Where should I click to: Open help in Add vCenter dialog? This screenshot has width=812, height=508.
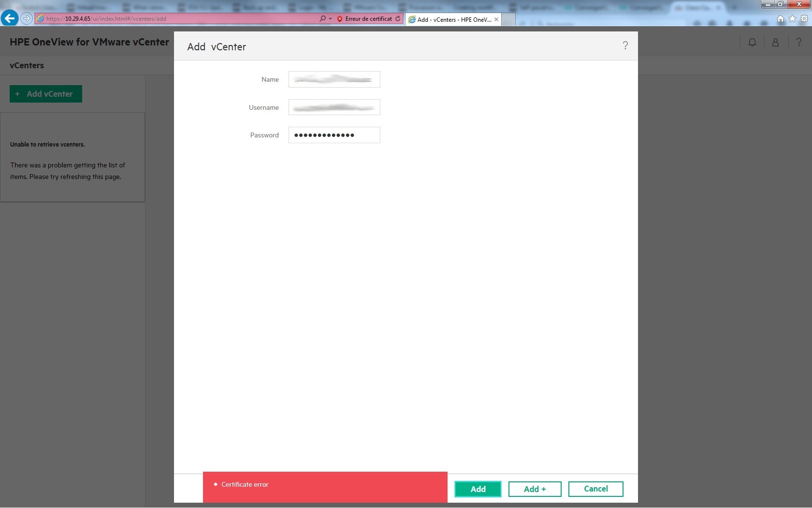(625, 45)
